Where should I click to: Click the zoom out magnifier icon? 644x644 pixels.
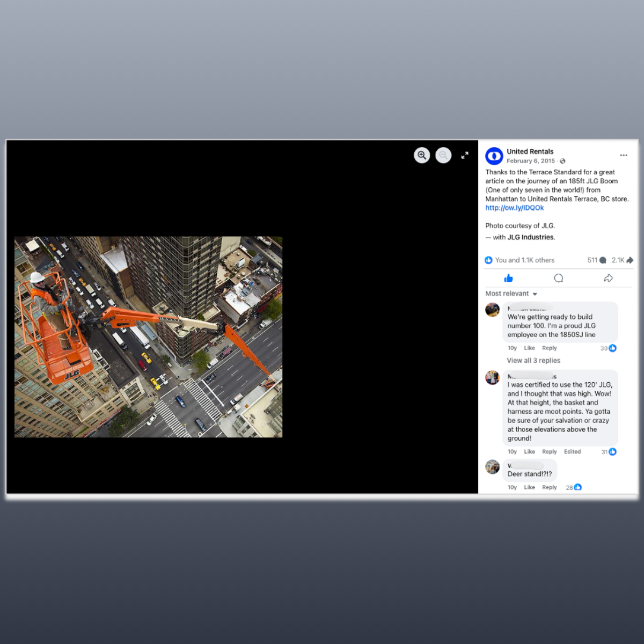[x=443, y=155]
